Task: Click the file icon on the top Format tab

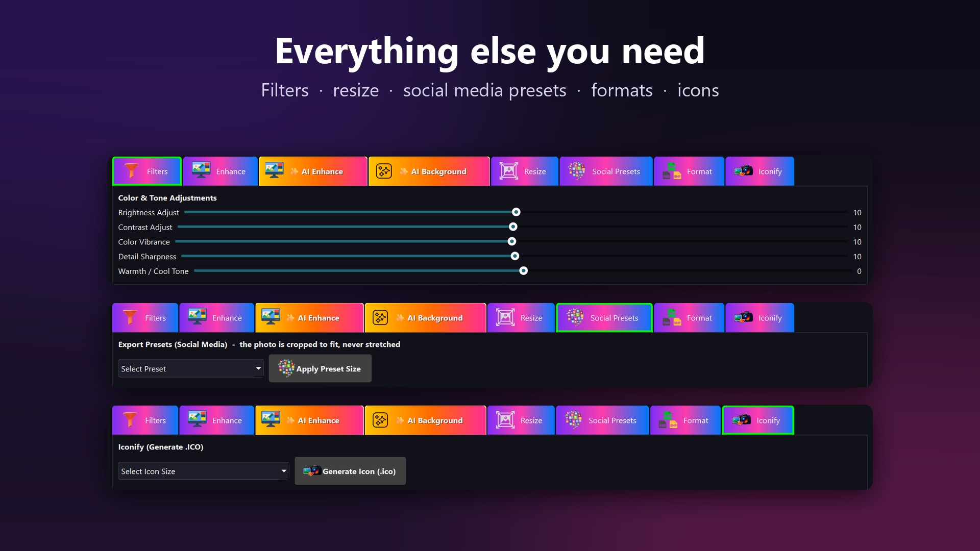Action: tap(672, 171)
